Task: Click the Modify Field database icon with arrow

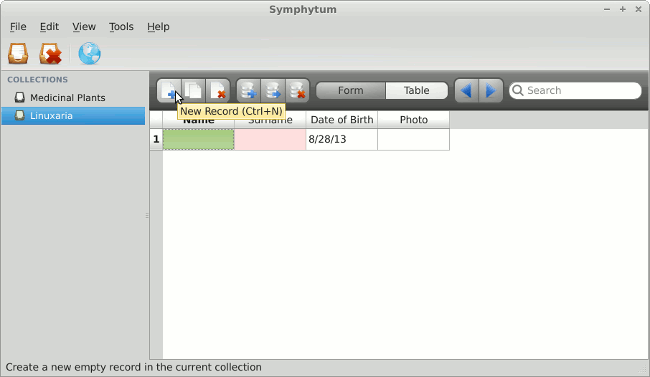Action: coord(273,90)
